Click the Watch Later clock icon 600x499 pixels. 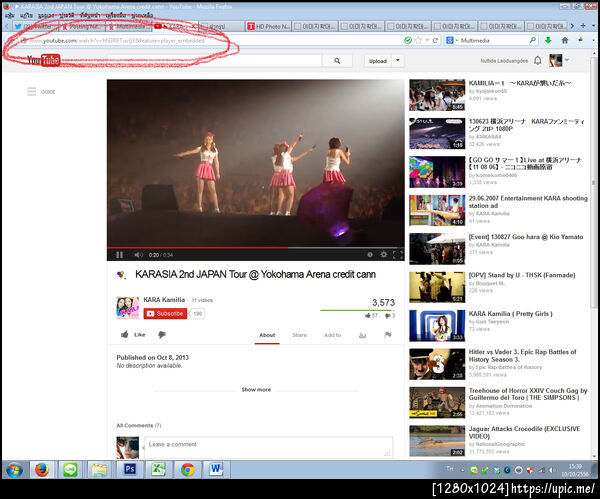[x=370, y=255]
